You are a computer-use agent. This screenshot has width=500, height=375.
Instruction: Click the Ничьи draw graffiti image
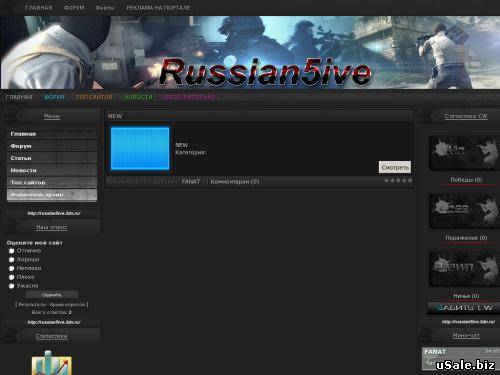pyautogui.click(x=464, y=269)
